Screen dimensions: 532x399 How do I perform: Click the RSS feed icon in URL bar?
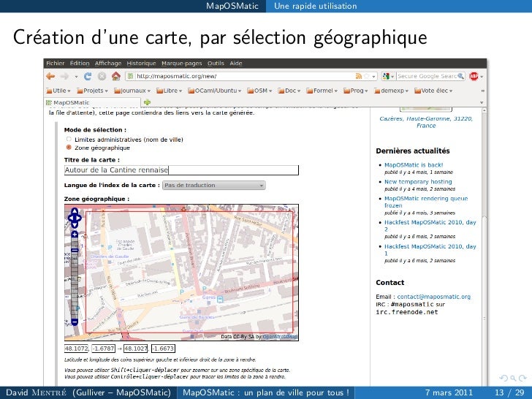pos(359,76)
